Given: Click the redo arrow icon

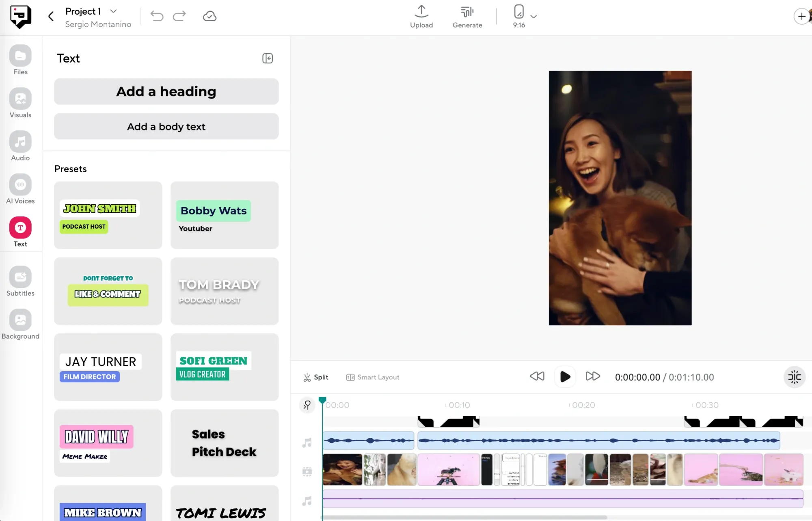Looking at the screenshot, I should pos(179,16).
